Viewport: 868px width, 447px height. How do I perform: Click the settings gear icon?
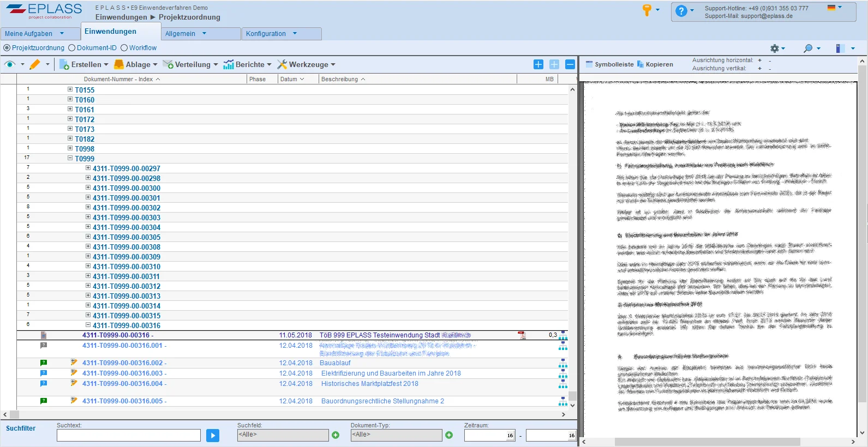click(x=775, y=49)
